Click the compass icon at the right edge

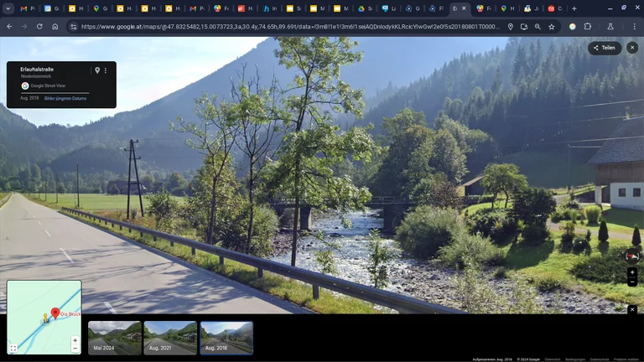pos(633,254)
